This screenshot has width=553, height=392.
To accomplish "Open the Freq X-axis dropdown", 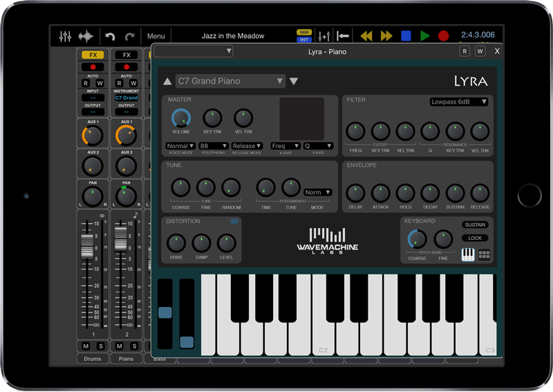I will [x=285, y=146].
